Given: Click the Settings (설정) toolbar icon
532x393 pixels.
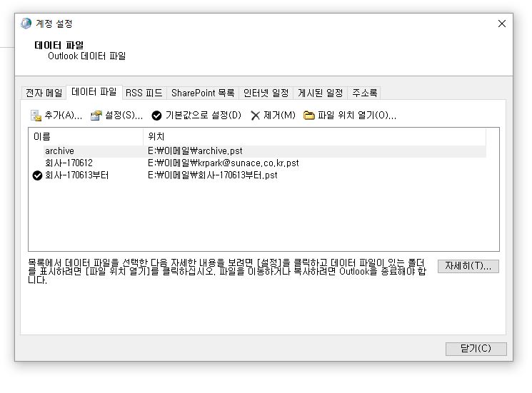Looking at the screenshot, I should (x=96, y=116).
